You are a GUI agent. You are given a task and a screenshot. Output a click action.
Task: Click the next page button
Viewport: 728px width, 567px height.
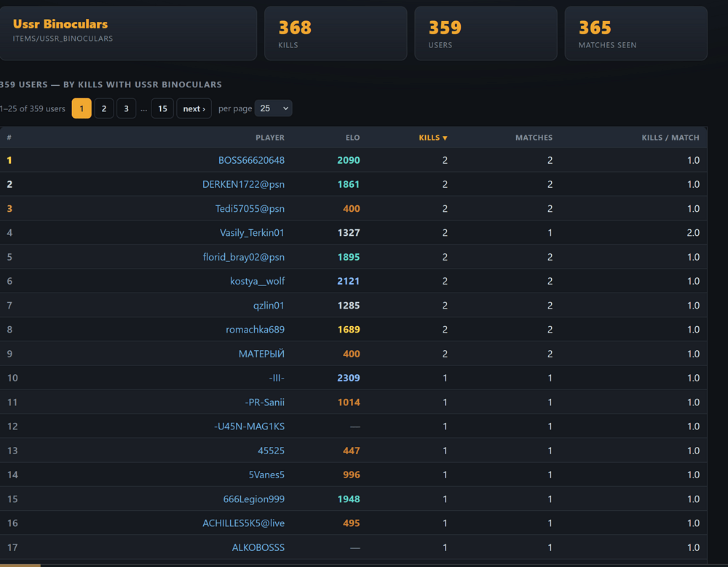[194, 108]
